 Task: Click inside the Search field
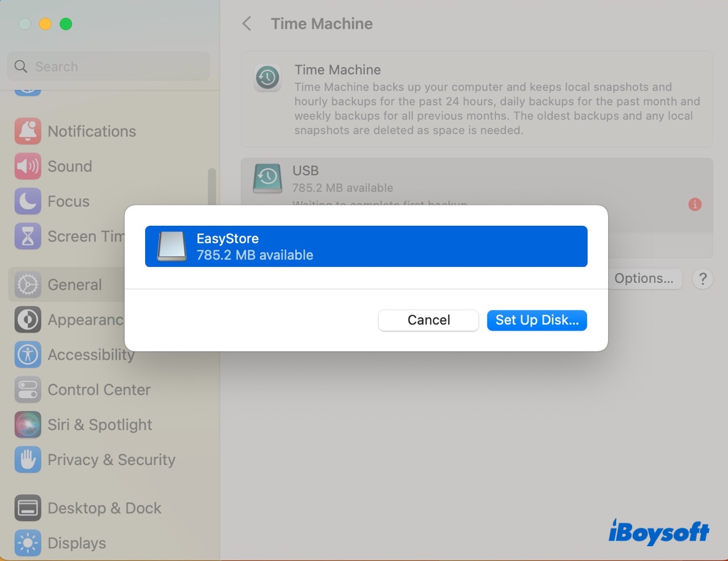[108, 66]
